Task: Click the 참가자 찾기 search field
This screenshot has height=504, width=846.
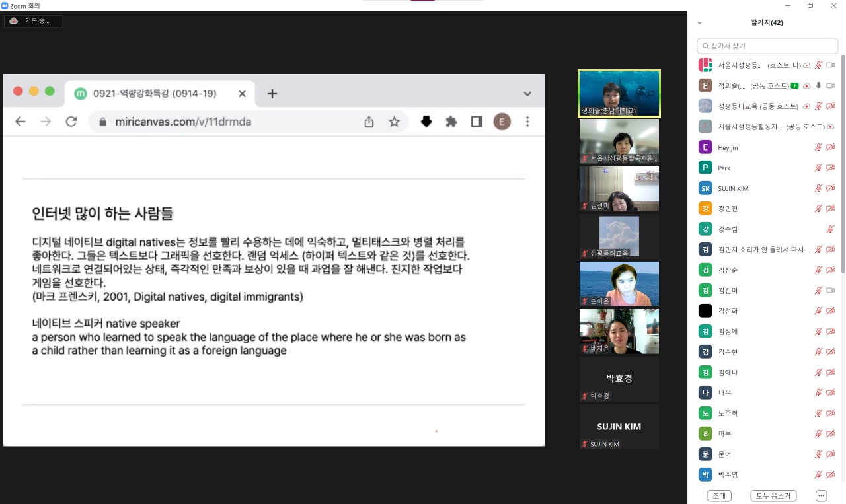Action: [x=767, y=45]
